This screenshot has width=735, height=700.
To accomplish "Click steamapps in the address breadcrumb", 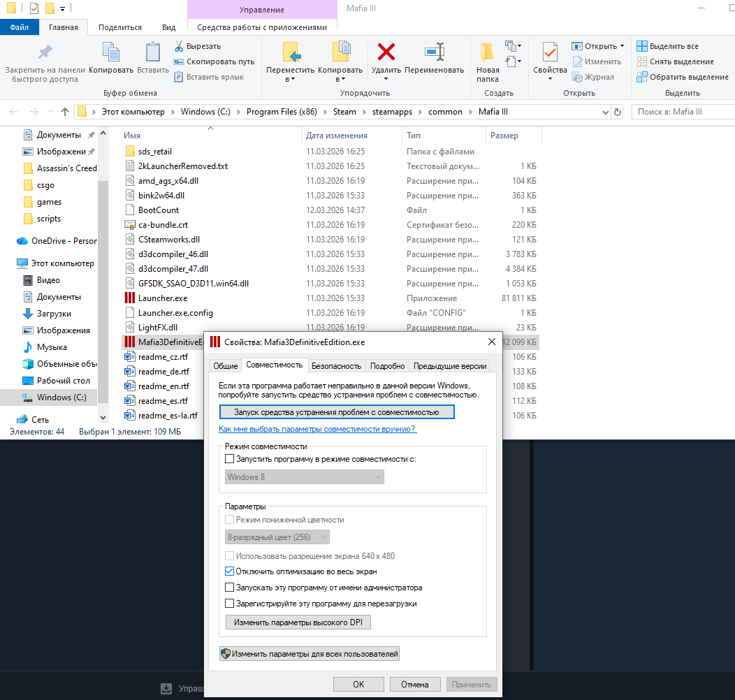I will pos(392,112).
